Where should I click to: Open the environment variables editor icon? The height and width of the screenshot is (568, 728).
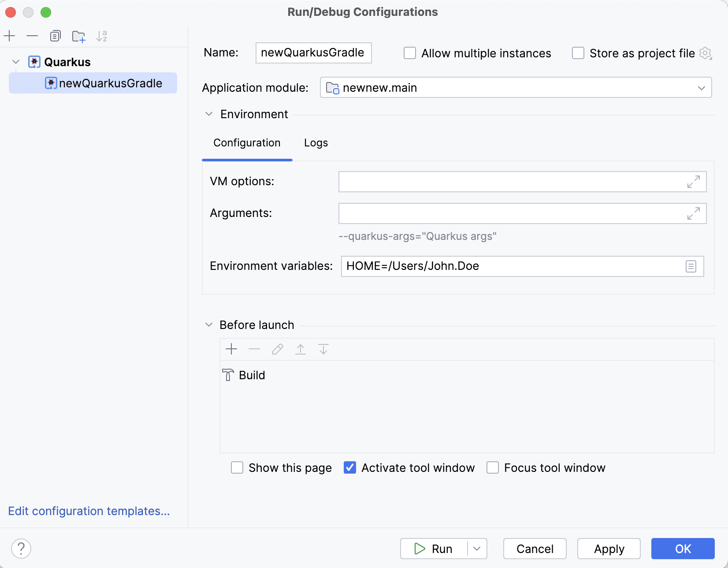point(691,266)
